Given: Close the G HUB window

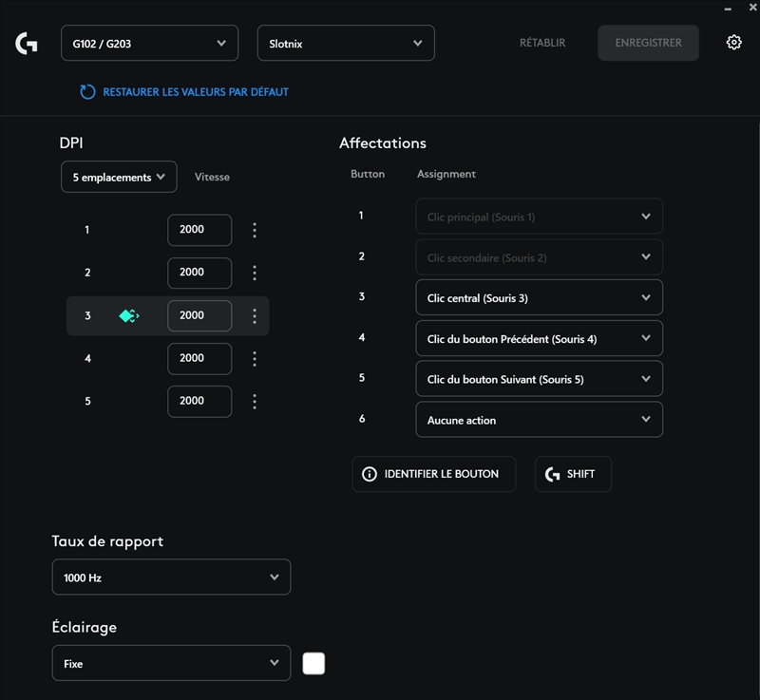Looking at the screenshot, I should pyautogui.click(x=752, y=8).
